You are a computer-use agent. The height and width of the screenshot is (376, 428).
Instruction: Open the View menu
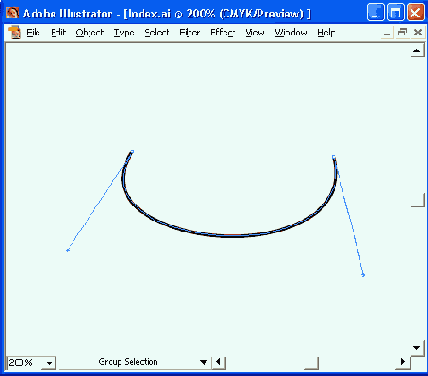(x=255, y=33)
